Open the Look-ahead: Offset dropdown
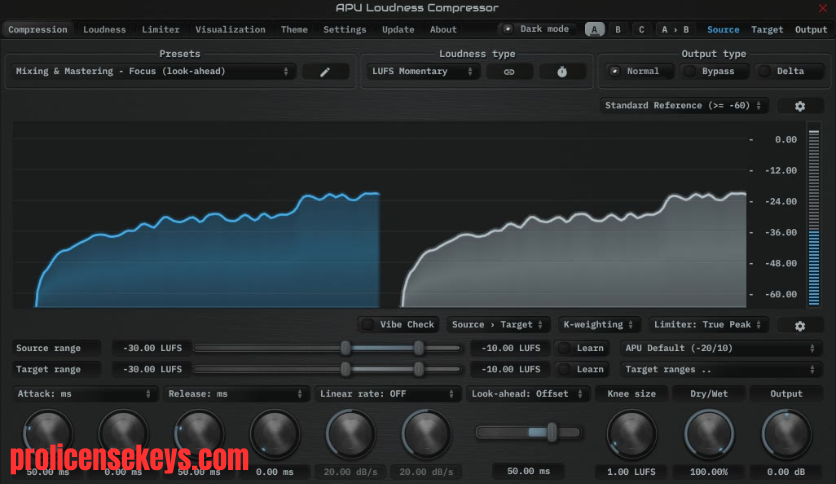This screenshot has width=836, height=484. click(527, 394)
